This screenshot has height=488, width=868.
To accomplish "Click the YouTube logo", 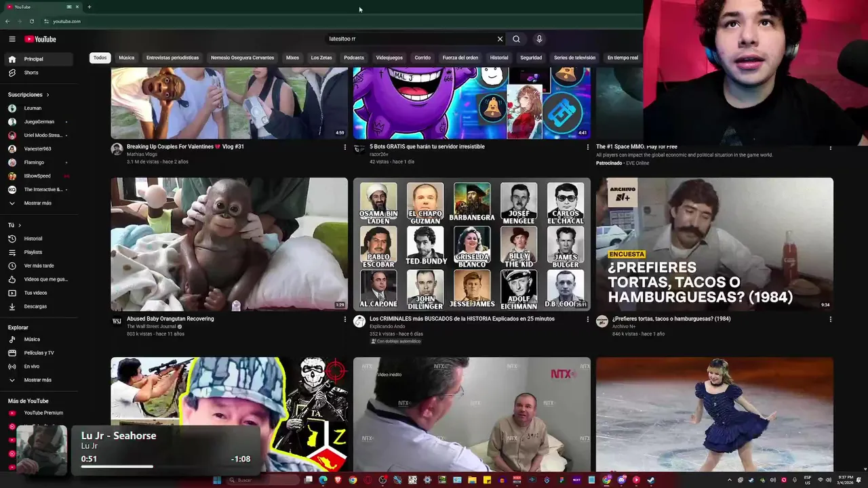I will 40,39.
